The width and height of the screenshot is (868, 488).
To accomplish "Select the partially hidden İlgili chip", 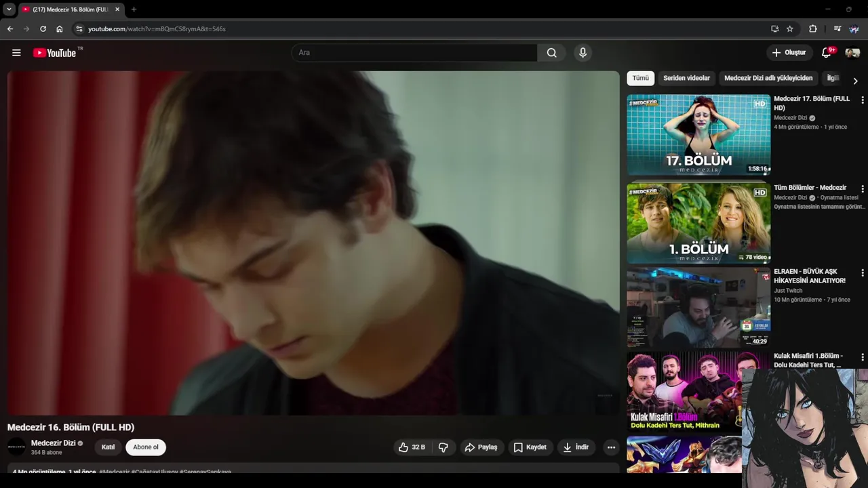I will [x=832, y=78].
